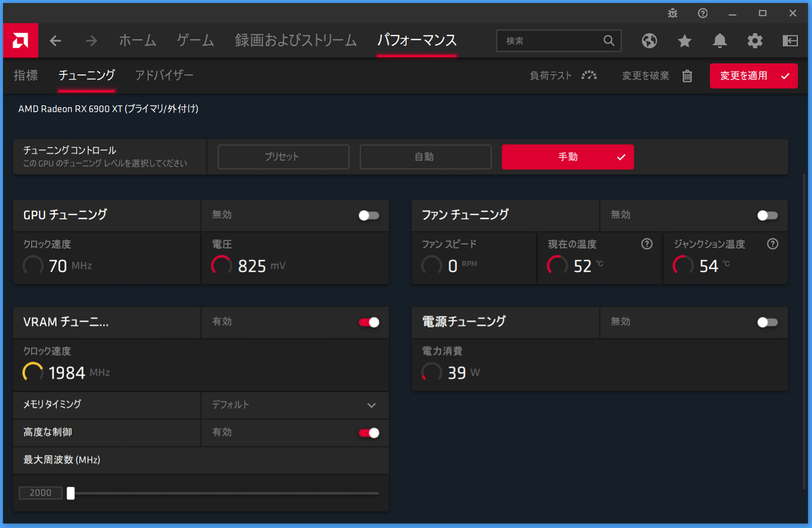Click the 最大周波数 slider handle
812x528 pixels.
point(70,493)
